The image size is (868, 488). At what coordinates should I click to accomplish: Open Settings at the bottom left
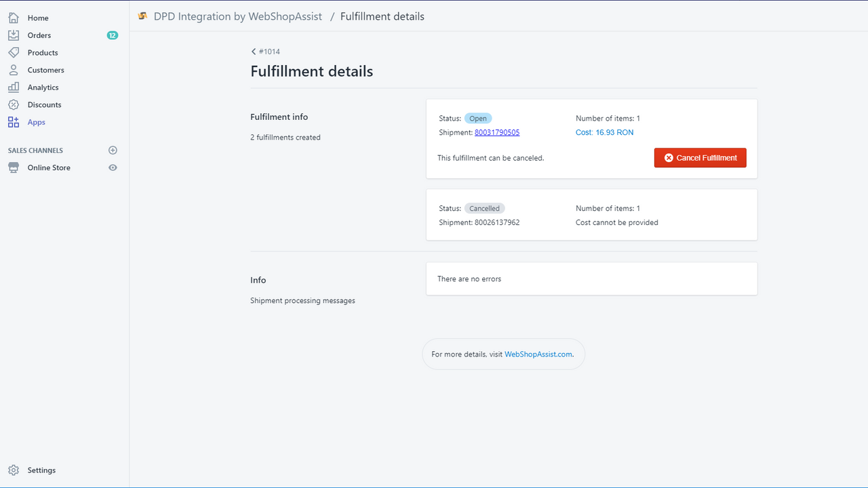[41, 470]
